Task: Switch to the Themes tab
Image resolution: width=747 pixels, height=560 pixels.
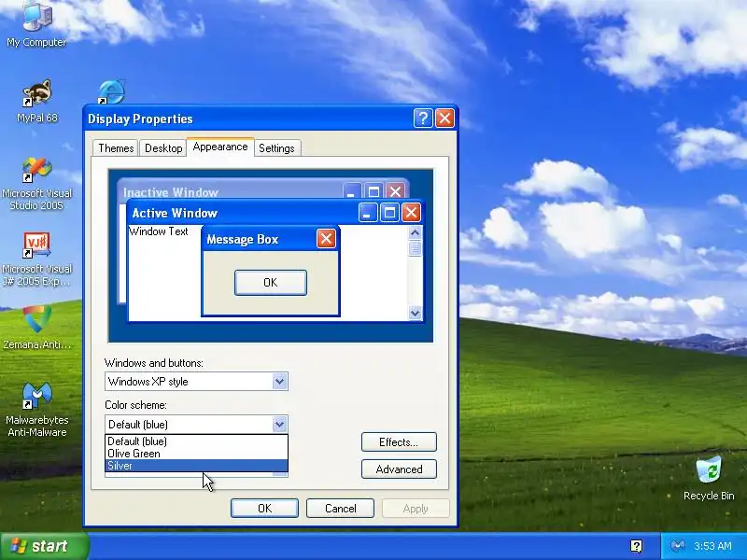Action: tap(116, 148)
